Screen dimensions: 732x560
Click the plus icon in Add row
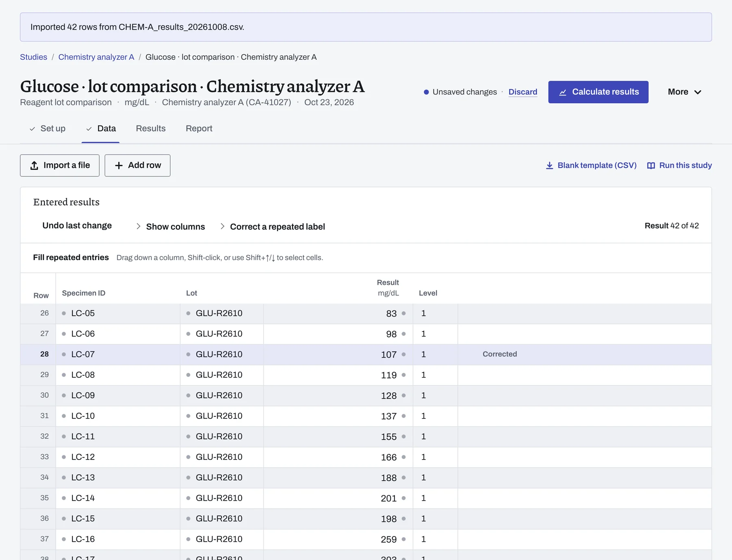[119, 165]
